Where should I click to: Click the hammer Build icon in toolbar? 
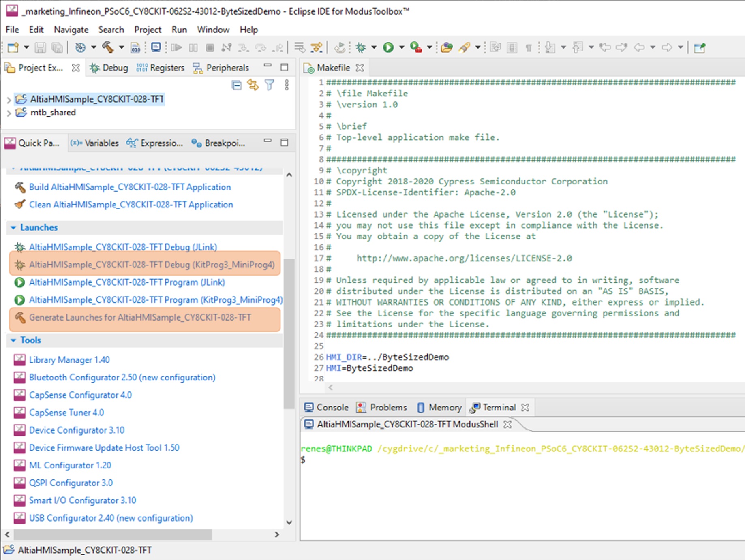click(x=107, y=47)
